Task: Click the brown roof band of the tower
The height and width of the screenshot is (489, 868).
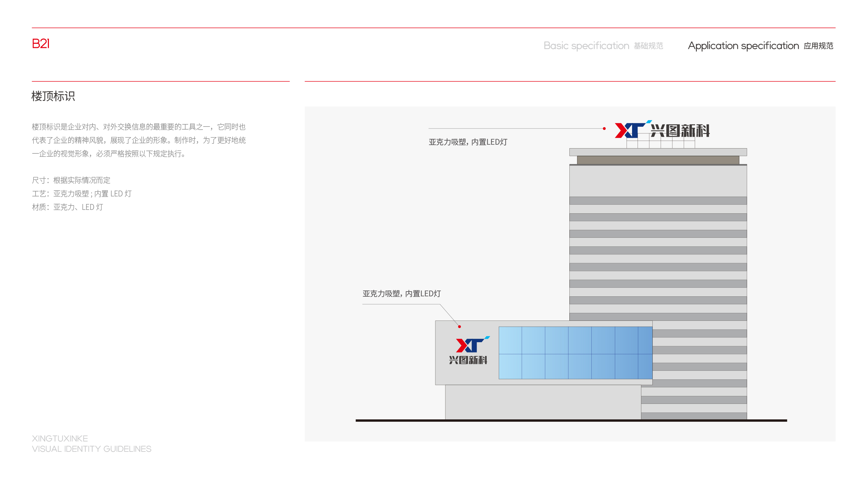Action: 658,160
